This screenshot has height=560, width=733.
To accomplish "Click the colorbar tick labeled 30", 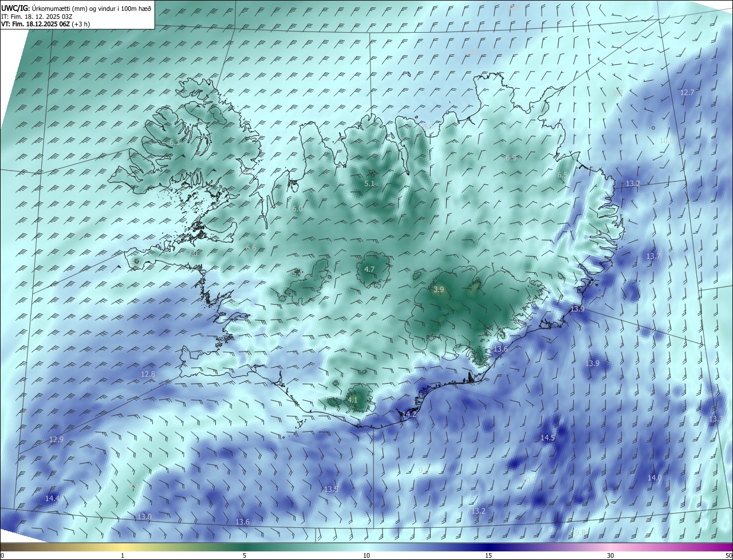I will pos(610,555).
